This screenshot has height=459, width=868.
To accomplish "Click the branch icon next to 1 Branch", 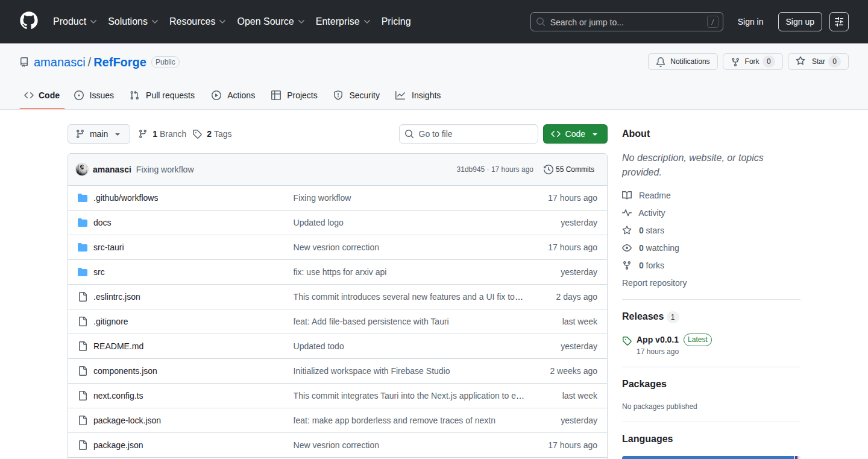I will tap(143, 134).
